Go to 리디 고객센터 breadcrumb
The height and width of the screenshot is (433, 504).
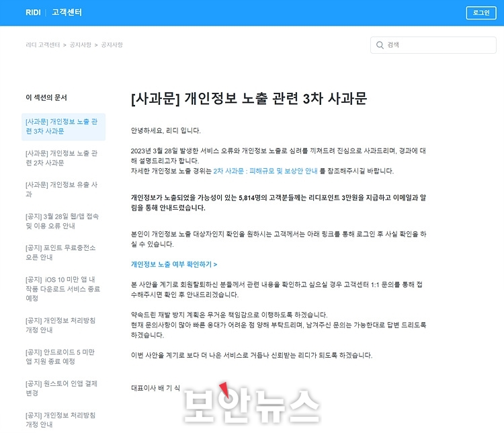43,45
